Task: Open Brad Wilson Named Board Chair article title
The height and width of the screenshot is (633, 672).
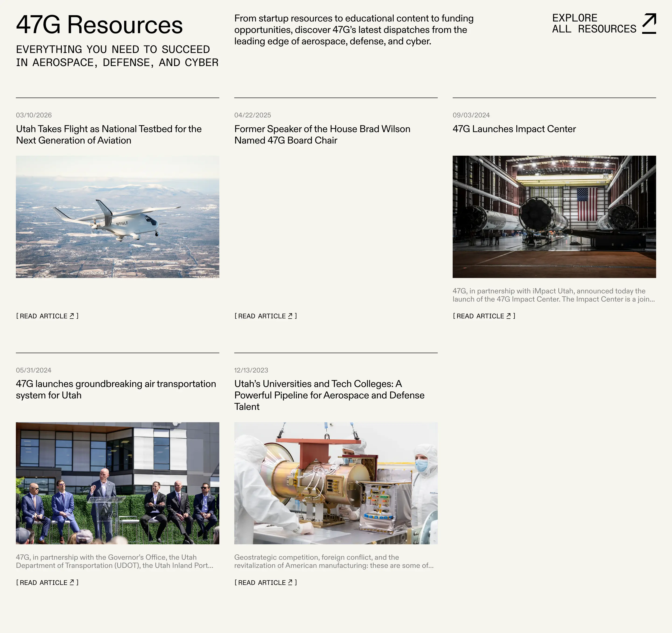Action: (322, 135)
